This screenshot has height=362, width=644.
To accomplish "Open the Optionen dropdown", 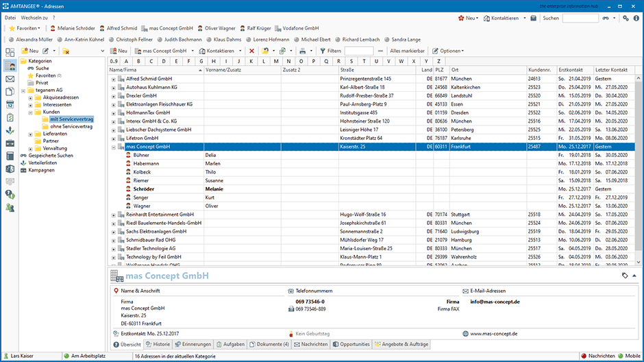I will (448, 51).
